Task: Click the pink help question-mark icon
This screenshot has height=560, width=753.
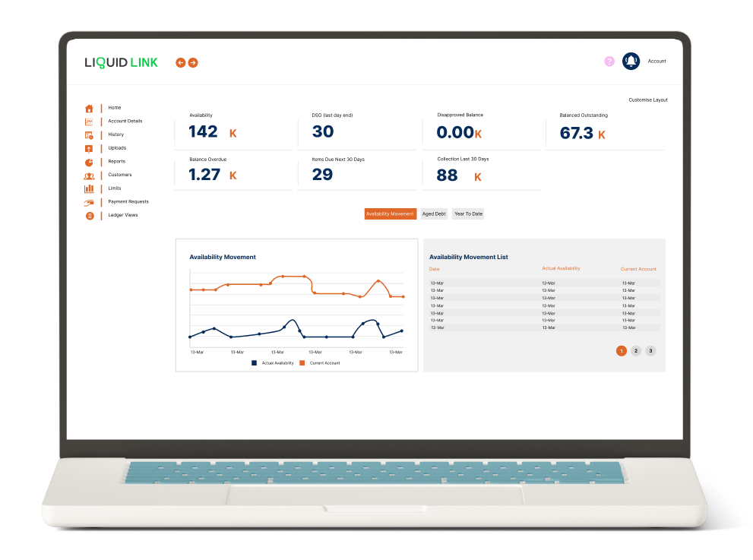Action: point(609,61)
